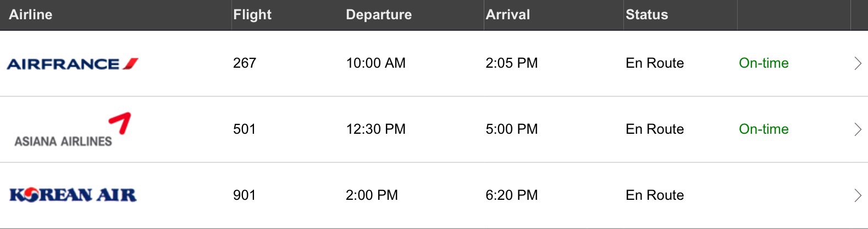Click the Departure column header
The height and width of the screenshot is (229, 868).
coord(379,15)
